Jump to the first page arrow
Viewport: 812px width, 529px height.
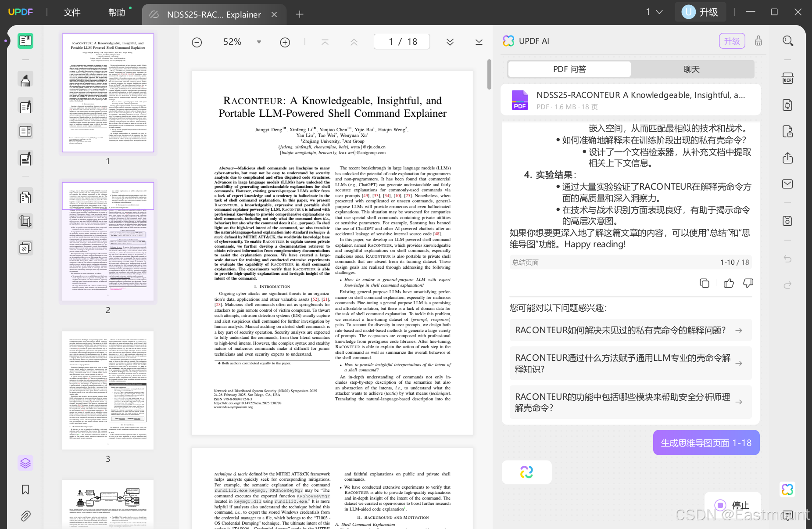pyautogui.click(x=325, y=42)
